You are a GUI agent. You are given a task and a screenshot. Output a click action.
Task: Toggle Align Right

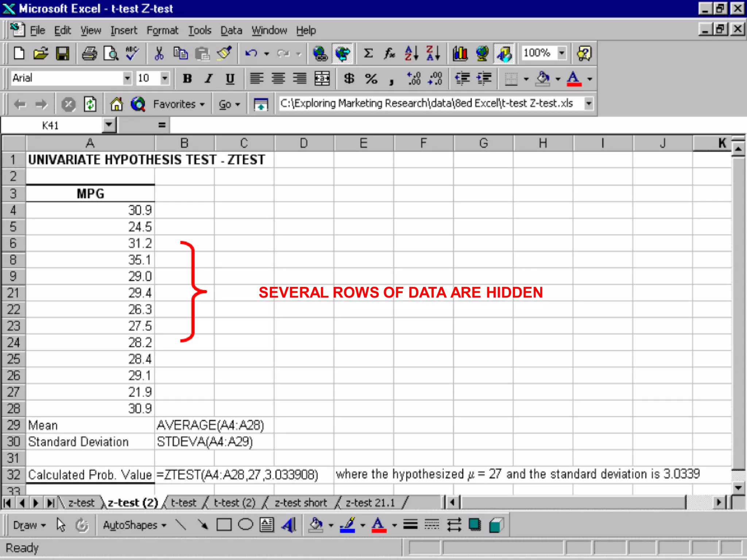tap(300, 78)
